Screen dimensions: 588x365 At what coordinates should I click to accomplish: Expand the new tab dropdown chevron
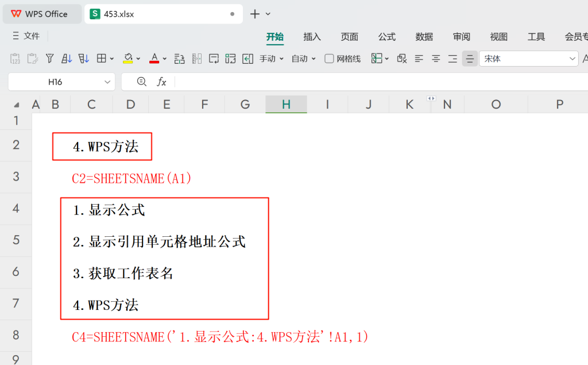(x=268, y=14)
